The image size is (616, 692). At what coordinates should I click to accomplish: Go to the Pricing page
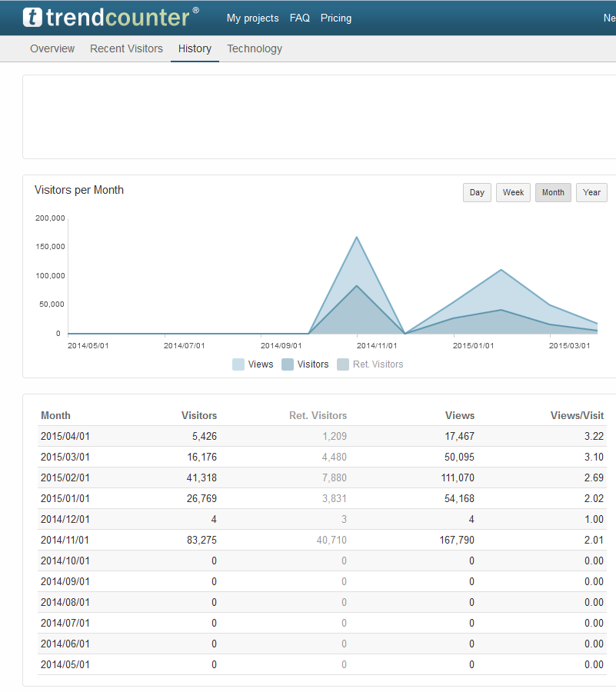pyautogui.click(x=336, y=18)
